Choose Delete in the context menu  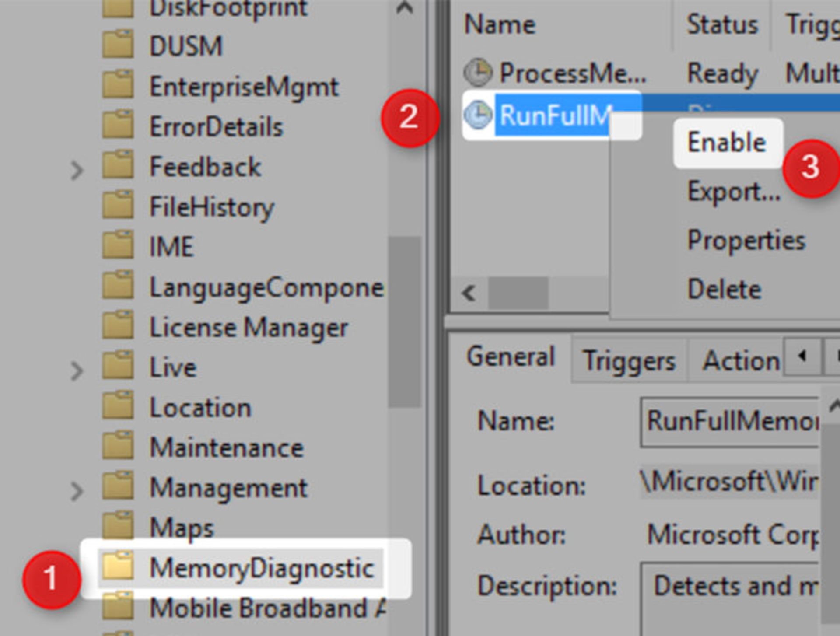click(x=724, y=289)
